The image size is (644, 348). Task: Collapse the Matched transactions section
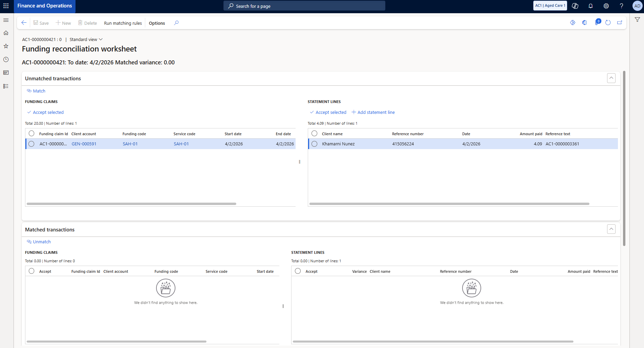pos(611,229)
